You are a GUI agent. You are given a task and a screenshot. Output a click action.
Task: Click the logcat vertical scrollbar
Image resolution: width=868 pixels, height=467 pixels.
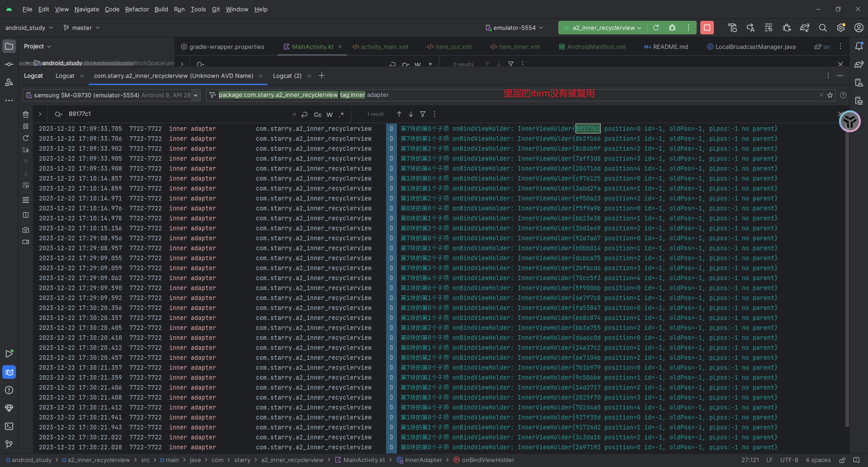[x=847, y=276]
